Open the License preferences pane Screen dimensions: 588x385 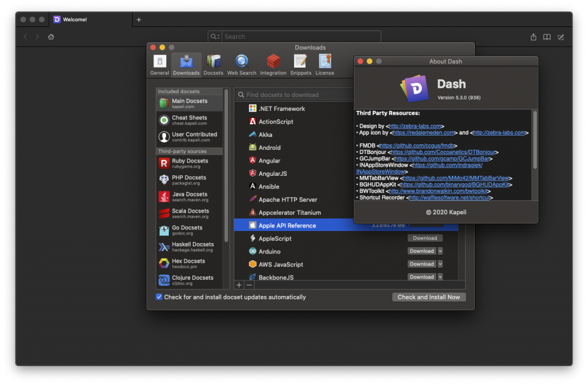pyautogui.click(x=324, y=65)
